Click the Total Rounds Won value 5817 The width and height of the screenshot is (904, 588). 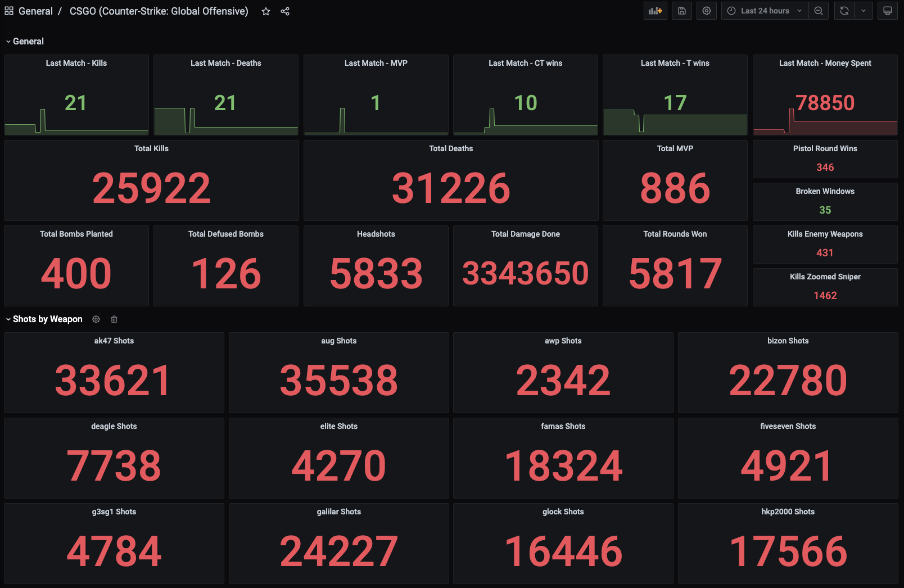pyautogui.click(x=675, y=273)
